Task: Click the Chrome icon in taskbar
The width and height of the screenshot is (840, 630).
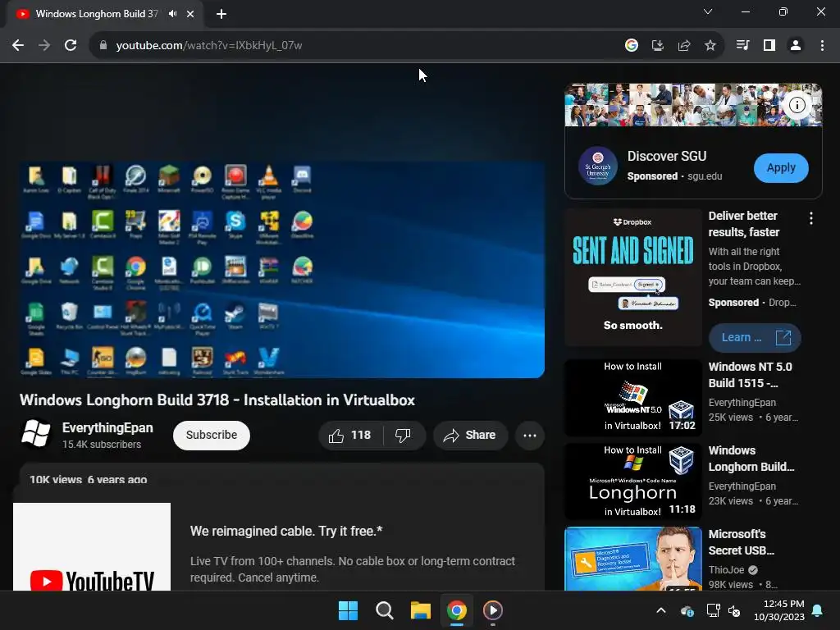Action: pyautogui.click(x=456, y=610)
